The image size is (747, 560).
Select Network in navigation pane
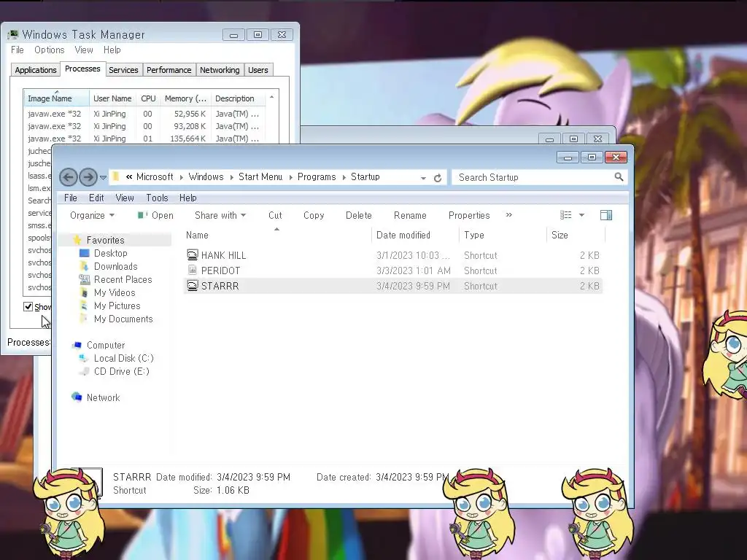pyautogui.click(x=103, y=397)
